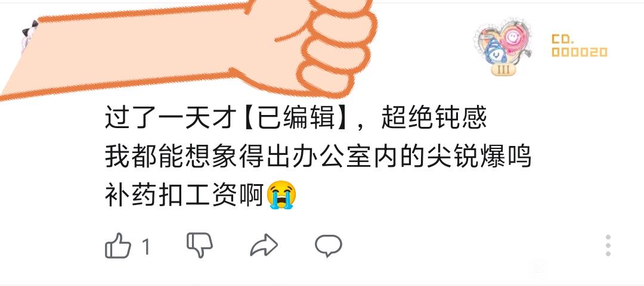Click the comment line mentioning 办公室内的尖锐爆鸣
The height and width of the screenshot is (286, 644).
318,157
